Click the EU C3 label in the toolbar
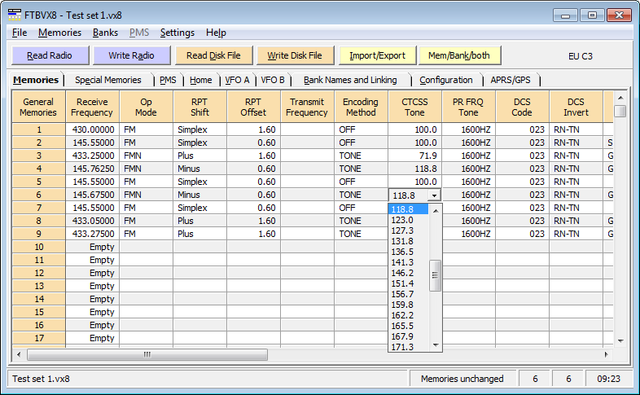This screenshot has width=640, height=395. (x=580, y=56)
